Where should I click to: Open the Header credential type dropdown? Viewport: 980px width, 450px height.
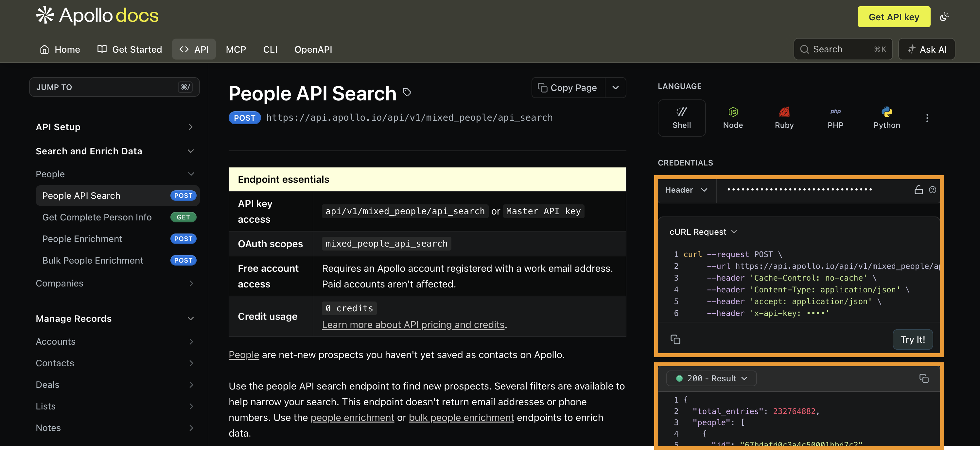pos(686,190)
